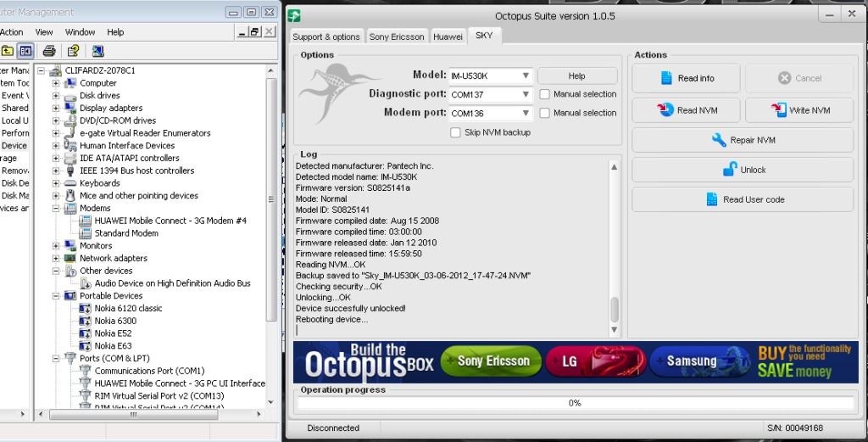
Task: Click the device tree horizontal scrollbar thumb
Action: (133, 414)
